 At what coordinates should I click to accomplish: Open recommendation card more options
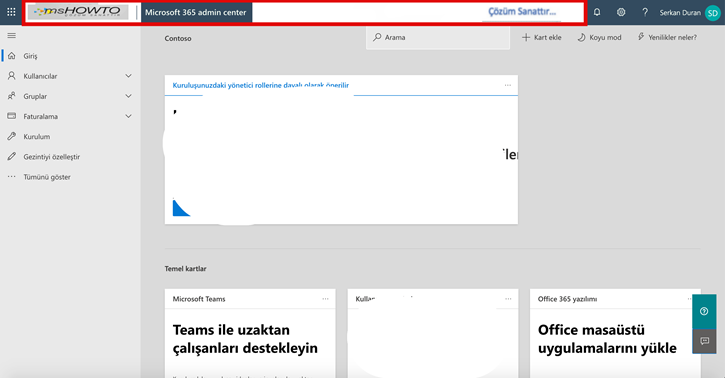click(508, 85)
